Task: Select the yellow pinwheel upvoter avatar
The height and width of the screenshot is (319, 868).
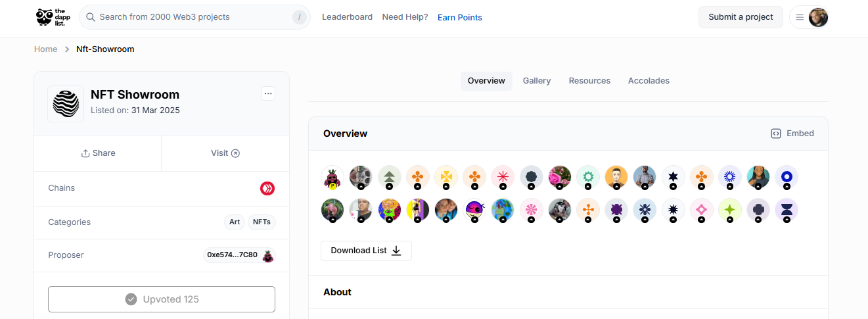Action: pyautogui.click(x=446, y=177)
